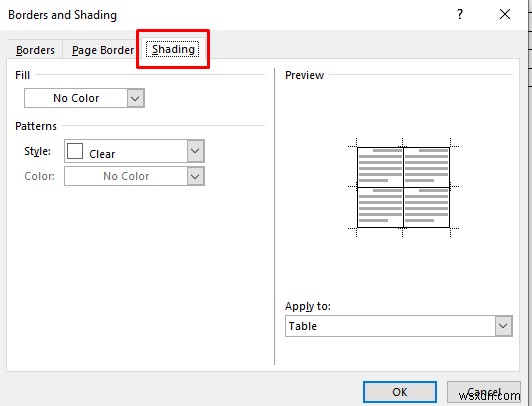The image size is (532, 406).
Task: Open the Fill color dropdown arrow
Action: point(135,98)
